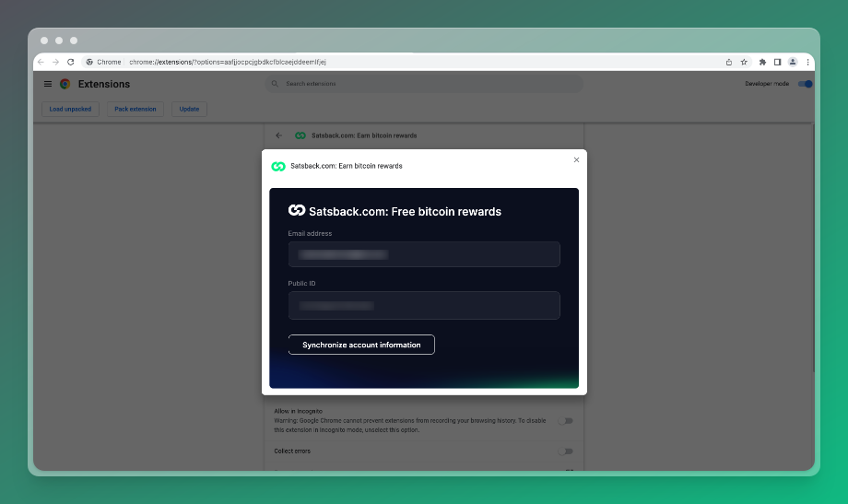Click the 'Public ID' label

(x=301, y=284)
